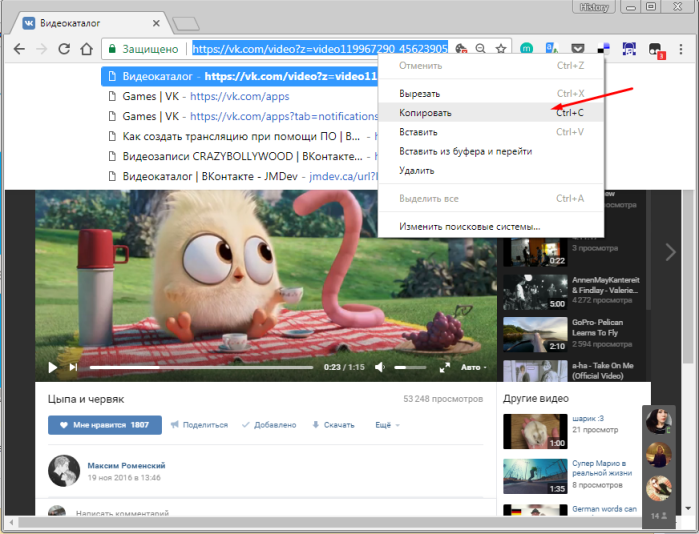This screenshot has width=699, height=534.
Task: Play the video with the play button
Action: click(52, 367)
